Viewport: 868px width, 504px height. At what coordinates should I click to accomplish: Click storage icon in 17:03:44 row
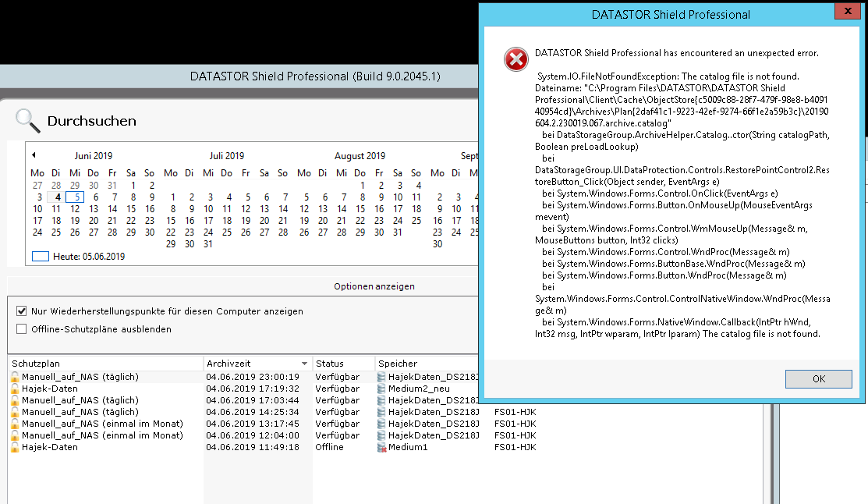(x=381, y=400)
